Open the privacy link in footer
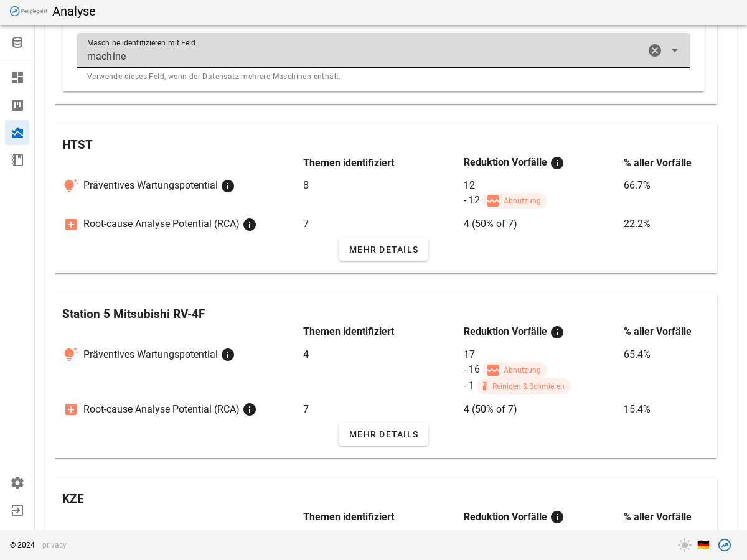 tap(54, 545)
